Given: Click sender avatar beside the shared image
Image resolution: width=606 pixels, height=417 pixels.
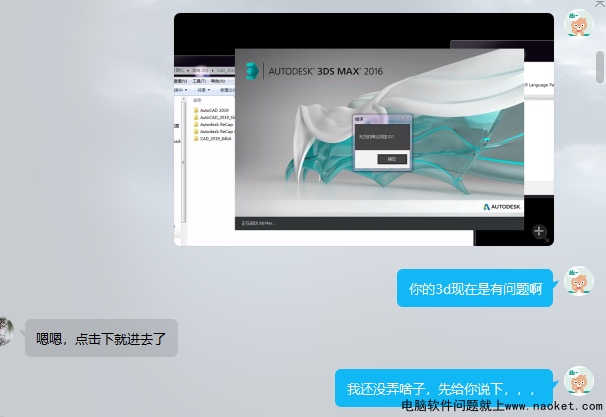Looking at the screenshot, I should (579, 24).
